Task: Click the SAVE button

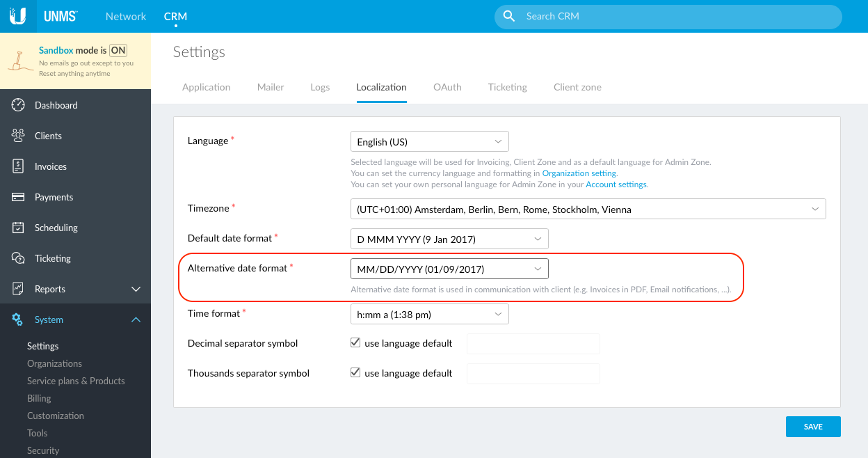Action: tap(812, 427)
